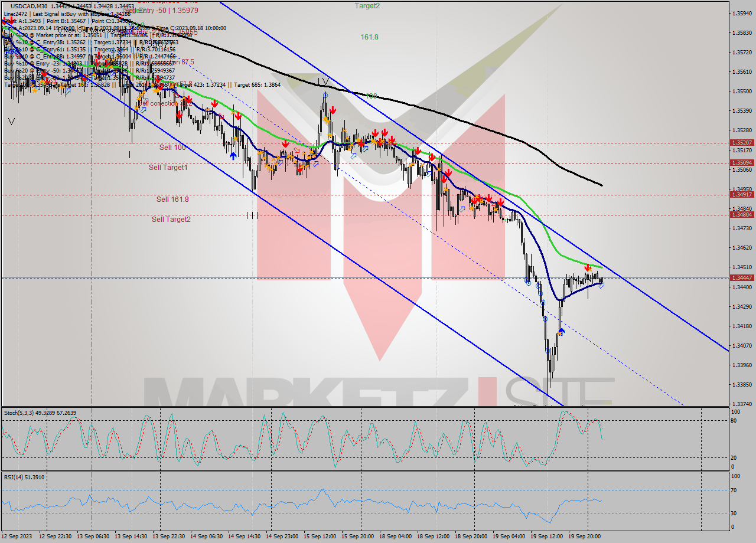The image size is (756, 543).
Task: Click the 1.33740 price axis value
Action: tap(742, 404)
